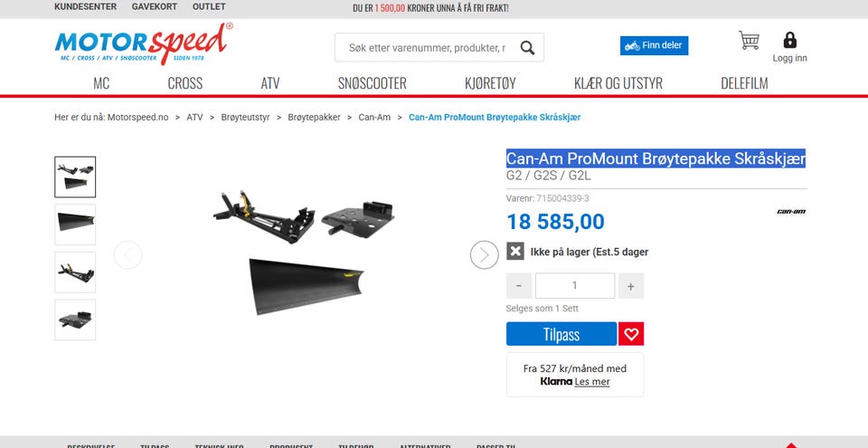
Task: Focus the product search field
Action: click(427, 48)
